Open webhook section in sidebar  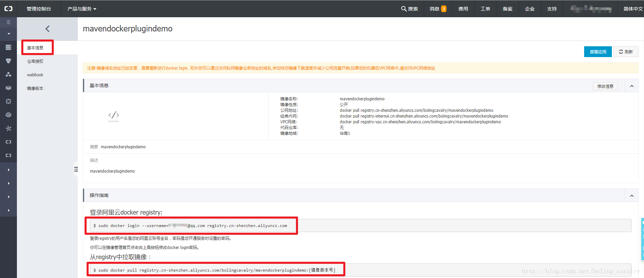click(x=35, y=75)
